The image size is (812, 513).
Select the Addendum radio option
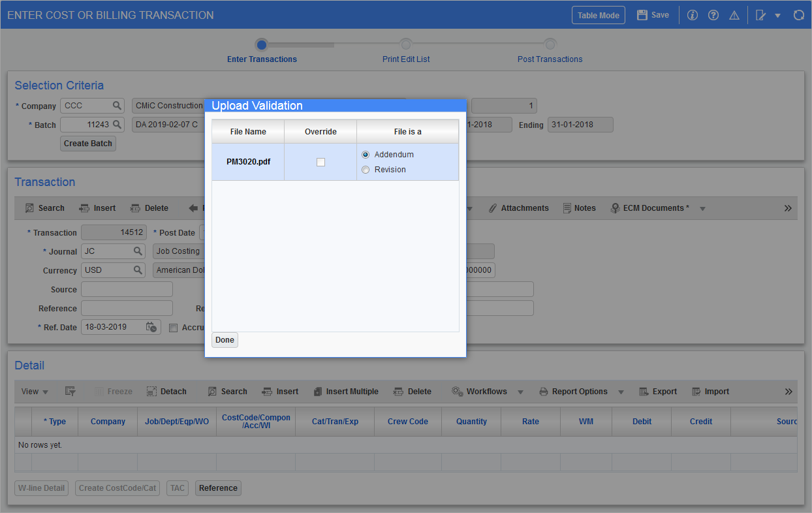[x=366, y=155]
